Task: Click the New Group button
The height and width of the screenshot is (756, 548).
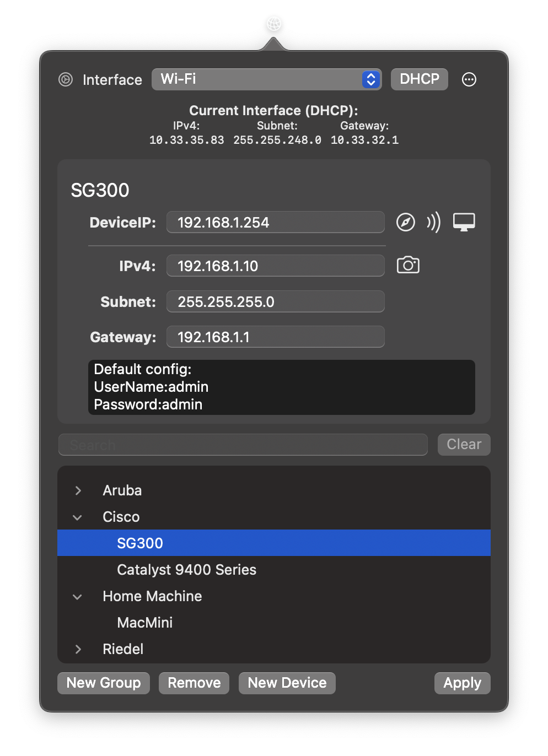Action: pyautogui.click(x=104, y=683)
